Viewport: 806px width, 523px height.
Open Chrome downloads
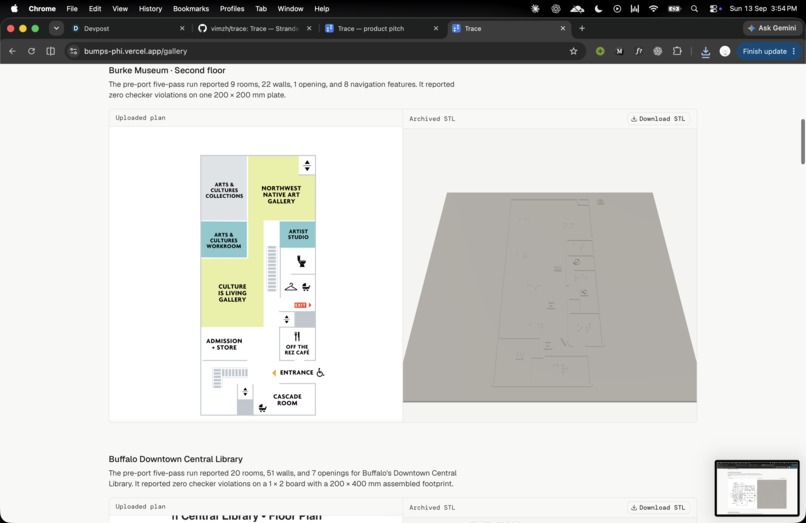[705, 51]
